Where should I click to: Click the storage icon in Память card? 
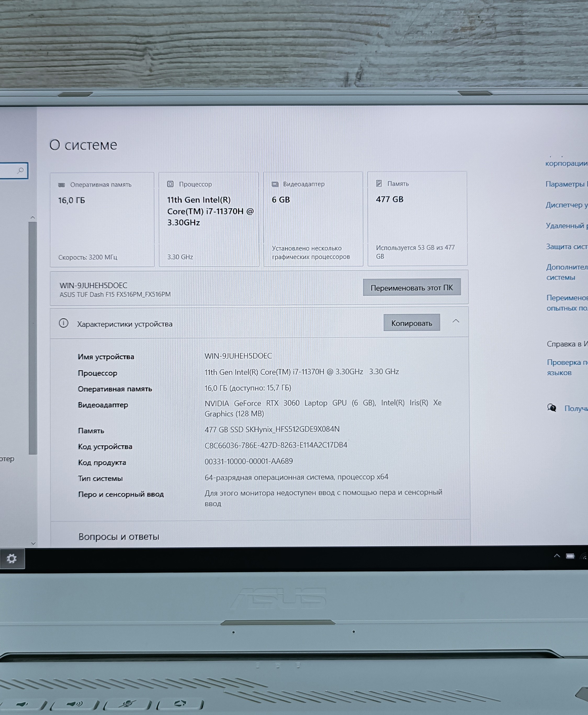(x=379, y=184)
